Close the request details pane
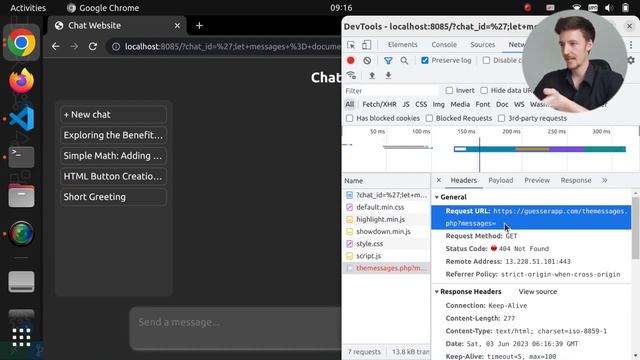This screenshot has width=640, height=360. pos(439,180)
